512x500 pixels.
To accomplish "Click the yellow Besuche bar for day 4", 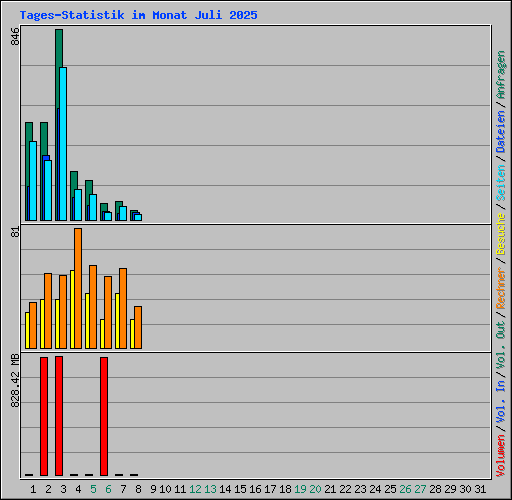I will pyautogui.click(x=72, y=309).
